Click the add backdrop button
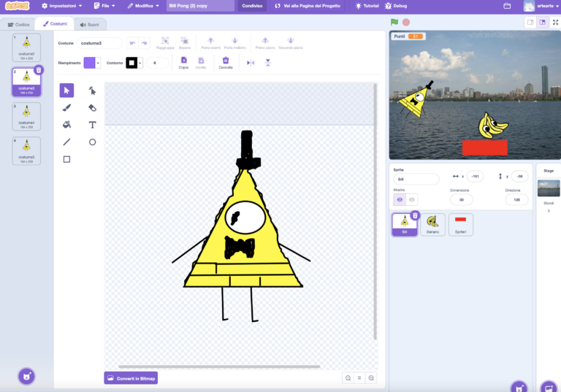The height and width of the screenshot is (392, 561). coord(549,388)
